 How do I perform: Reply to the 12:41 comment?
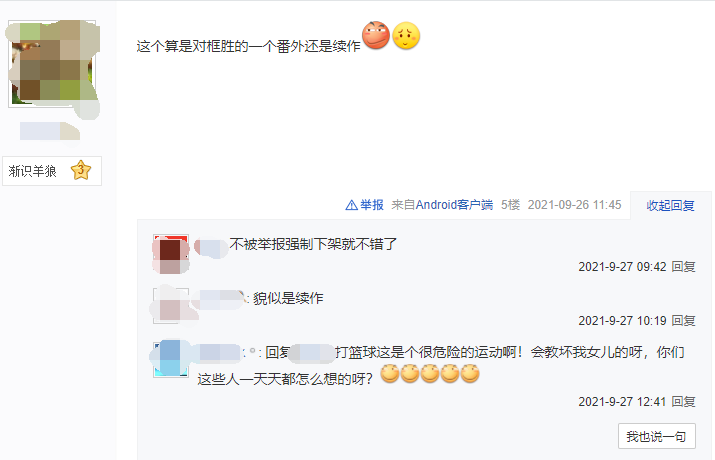click(x=683, y=402)
